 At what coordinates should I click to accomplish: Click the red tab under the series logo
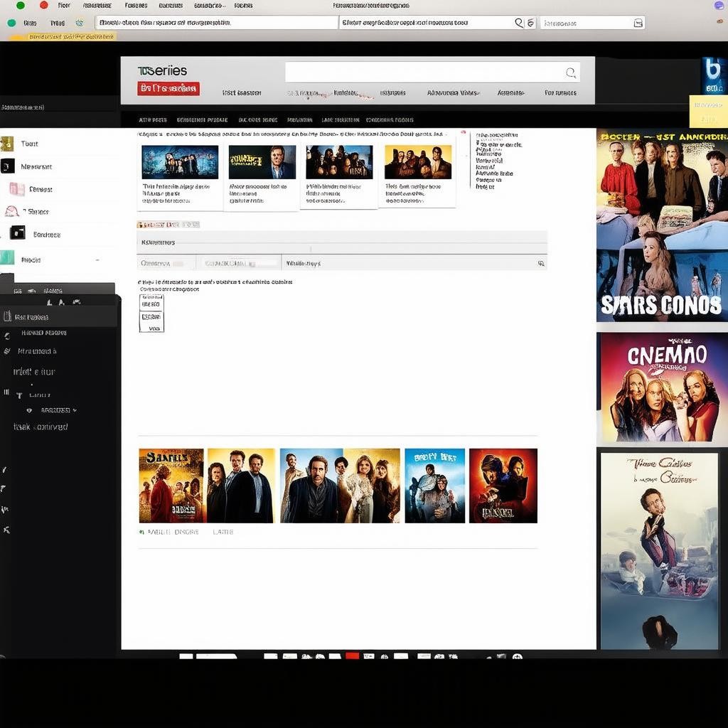(x=168, y=89)
